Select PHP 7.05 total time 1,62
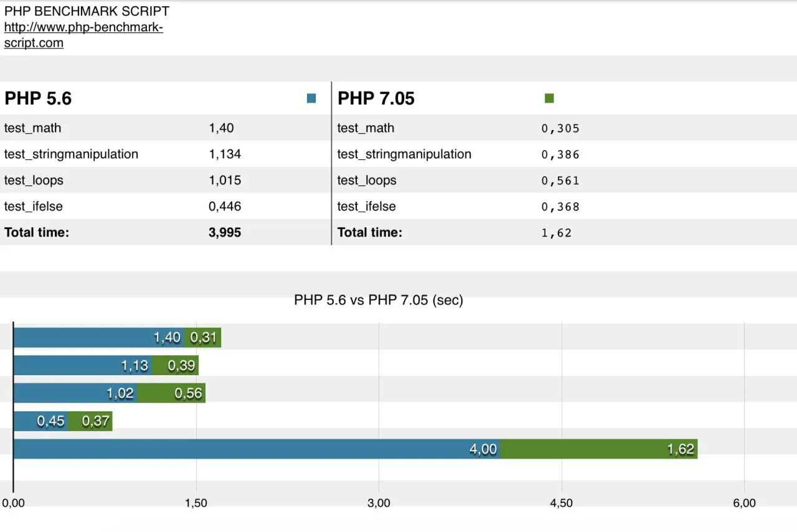This screenshot has width=797, height=532. point(557,233)
